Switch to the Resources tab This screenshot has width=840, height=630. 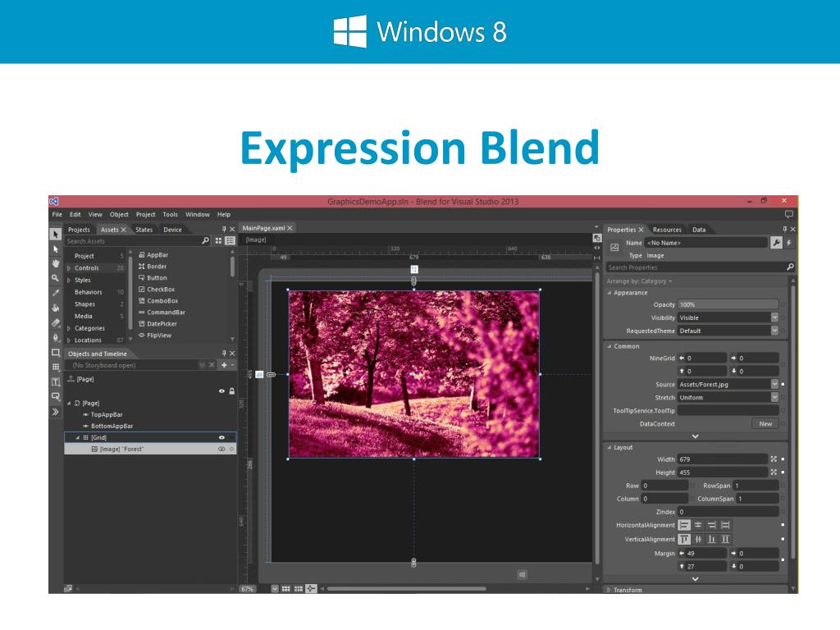(x=667, y=230)
